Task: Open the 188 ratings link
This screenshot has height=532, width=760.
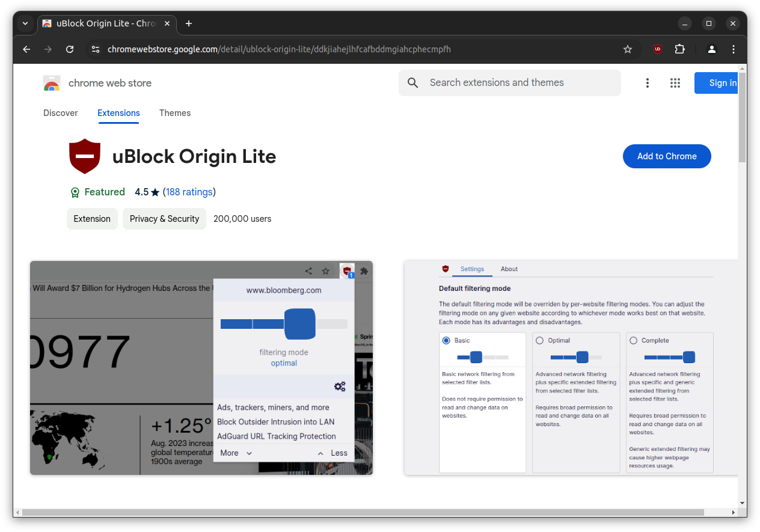Action: [x=189, y=192]
